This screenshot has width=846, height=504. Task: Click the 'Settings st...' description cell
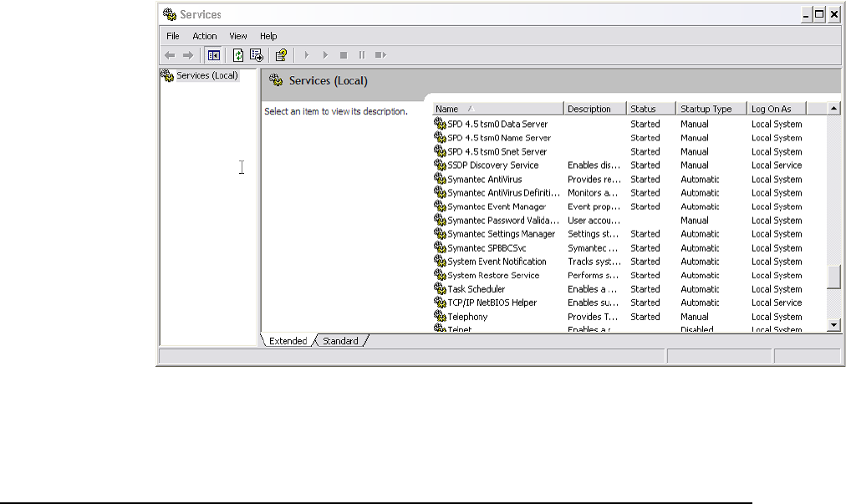click(x=593, y=234)
